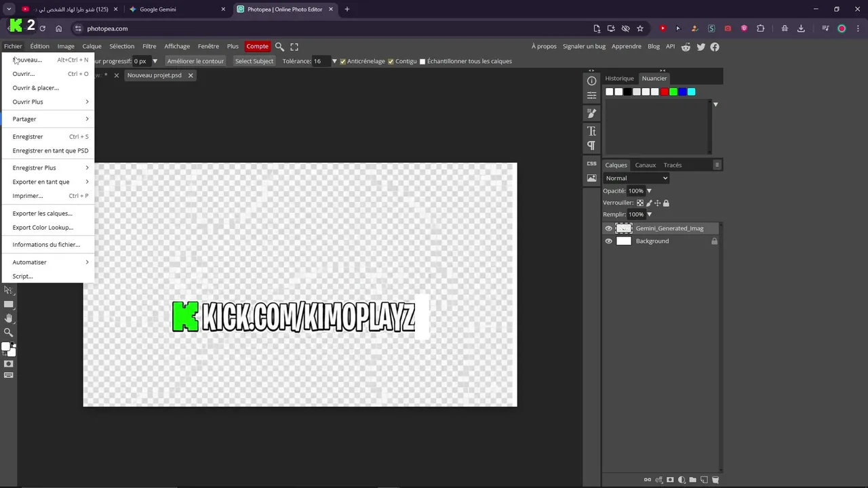
Task: Click the search magnifier in menu bar
Action: tap(279, 47)
